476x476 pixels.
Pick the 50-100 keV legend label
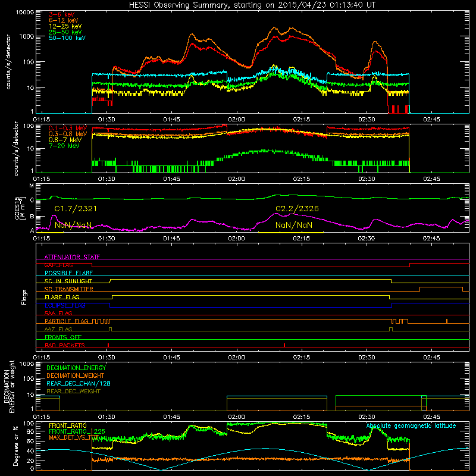(x=67, y=38)
